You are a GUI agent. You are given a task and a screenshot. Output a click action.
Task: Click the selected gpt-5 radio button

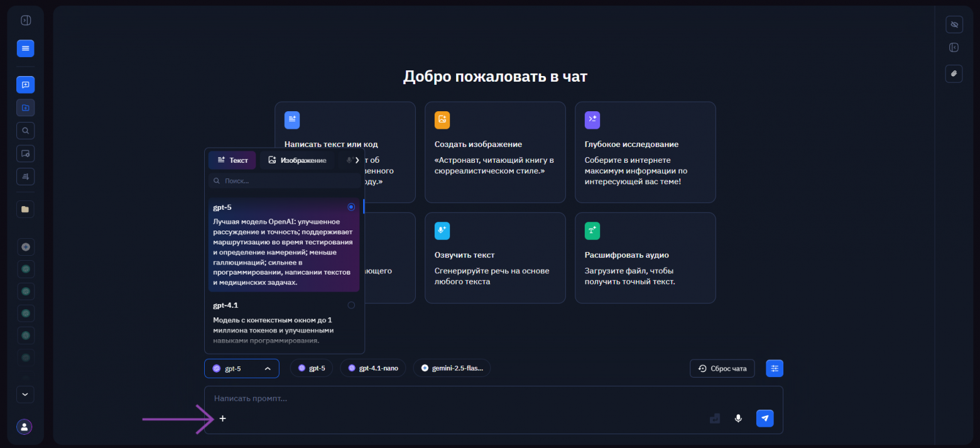[x=351, y=207]
